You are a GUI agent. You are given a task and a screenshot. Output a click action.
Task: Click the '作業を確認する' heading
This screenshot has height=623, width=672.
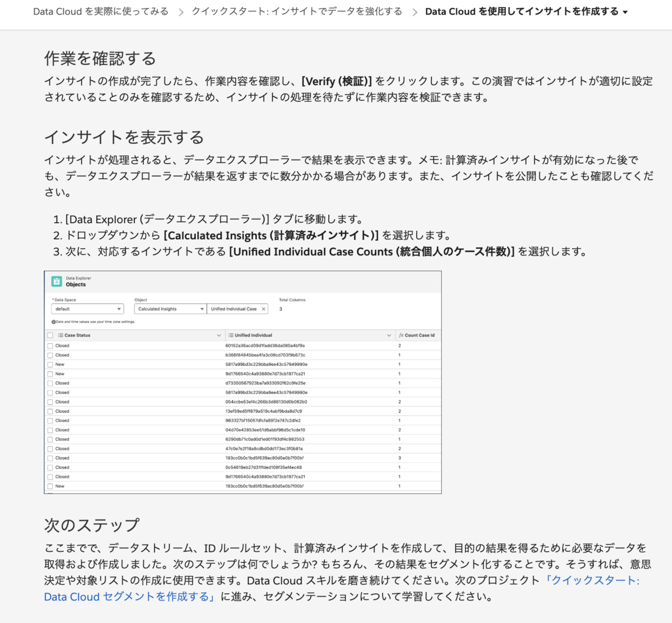(100, 58)
